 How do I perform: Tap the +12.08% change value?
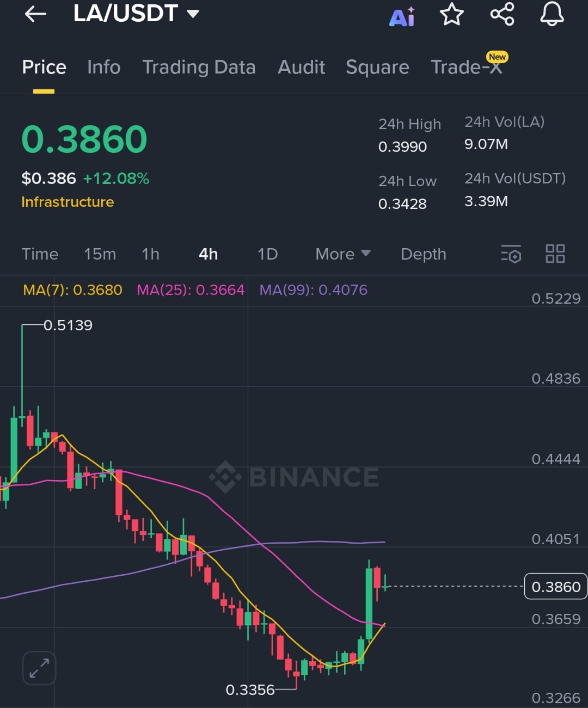(x=116, y=178)
